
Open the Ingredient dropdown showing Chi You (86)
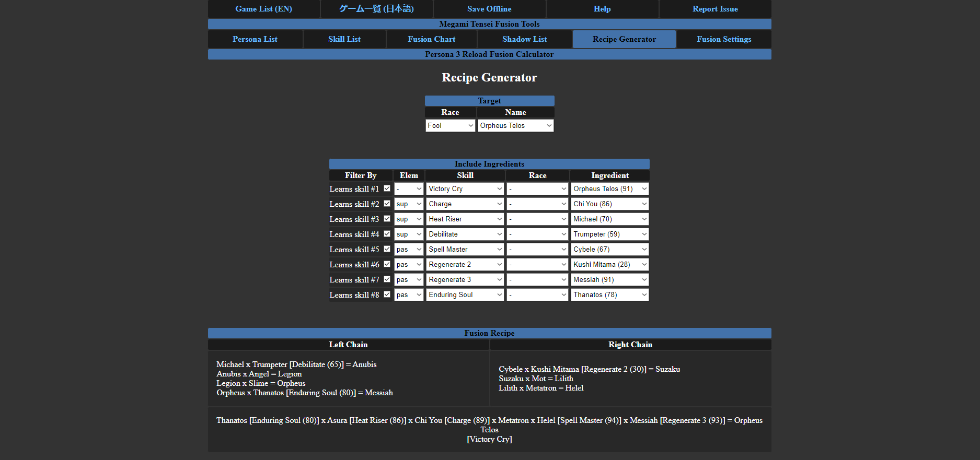point(610,204)
